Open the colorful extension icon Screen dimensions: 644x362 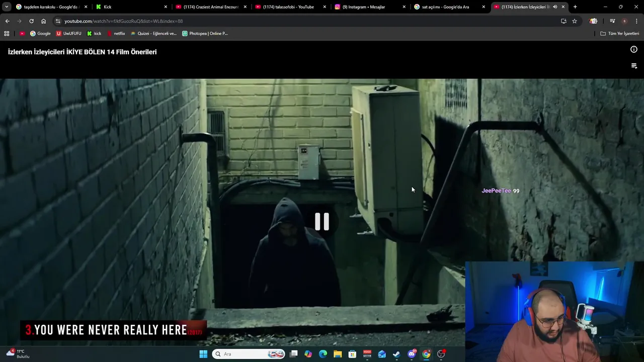(594, 21)
